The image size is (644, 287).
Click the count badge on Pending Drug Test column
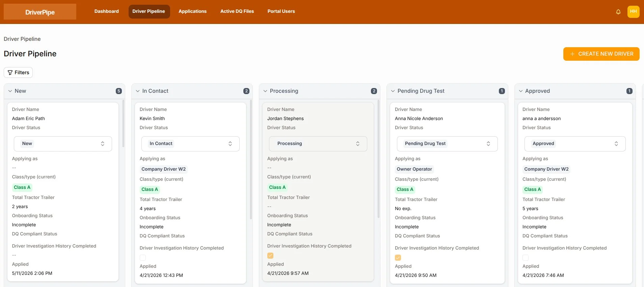[x=502, y=91]
